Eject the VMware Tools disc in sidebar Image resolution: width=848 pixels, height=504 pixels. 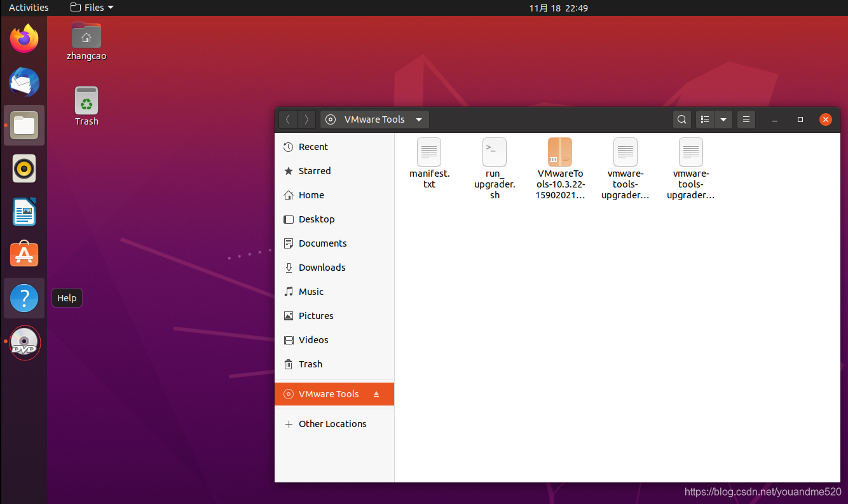pos(376,394)
